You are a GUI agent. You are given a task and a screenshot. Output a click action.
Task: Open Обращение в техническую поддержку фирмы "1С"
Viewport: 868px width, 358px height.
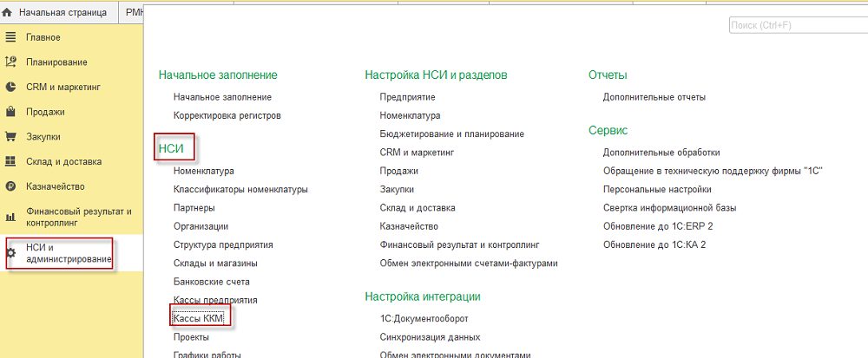click(x=713, y=172)
